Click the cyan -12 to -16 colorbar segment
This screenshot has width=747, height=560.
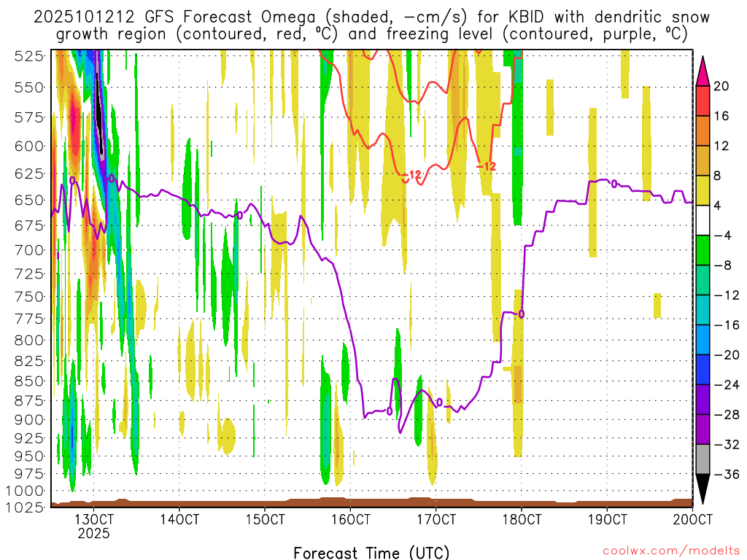tap(703, 310)
